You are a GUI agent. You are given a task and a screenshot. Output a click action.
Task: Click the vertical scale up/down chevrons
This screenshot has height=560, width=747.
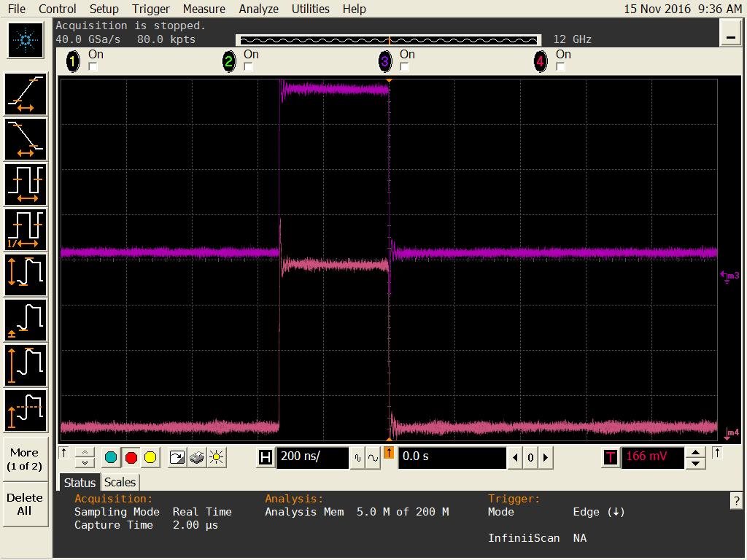[85, 458]
